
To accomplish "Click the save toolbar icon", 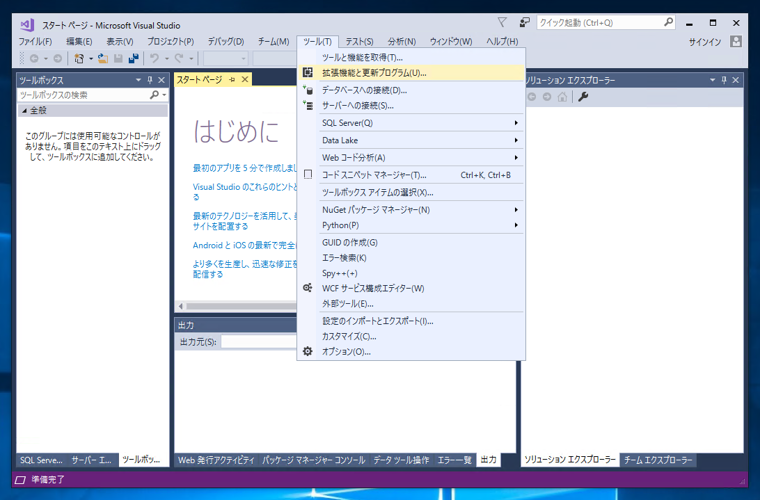I will tap(118, 59).
